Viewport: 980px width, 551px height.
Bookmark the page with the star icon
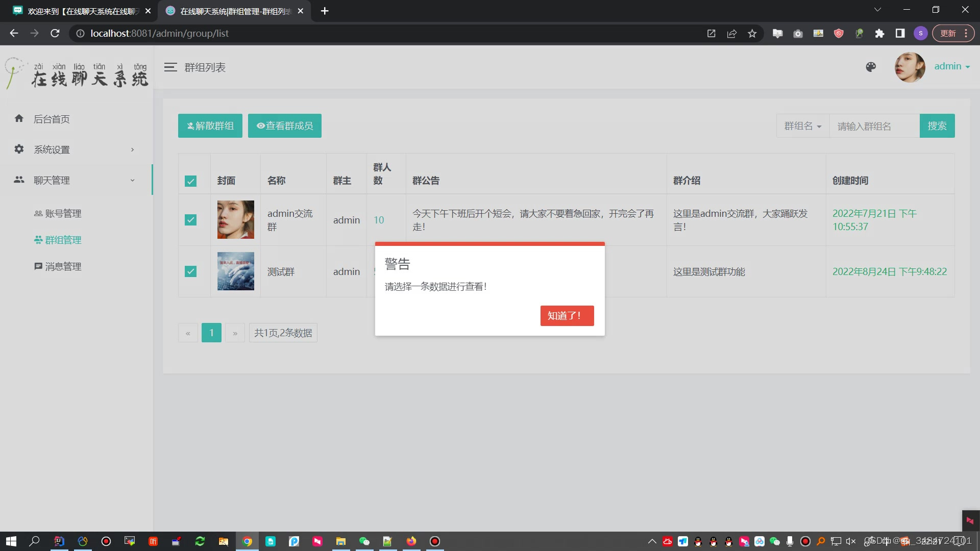point(752,33)
